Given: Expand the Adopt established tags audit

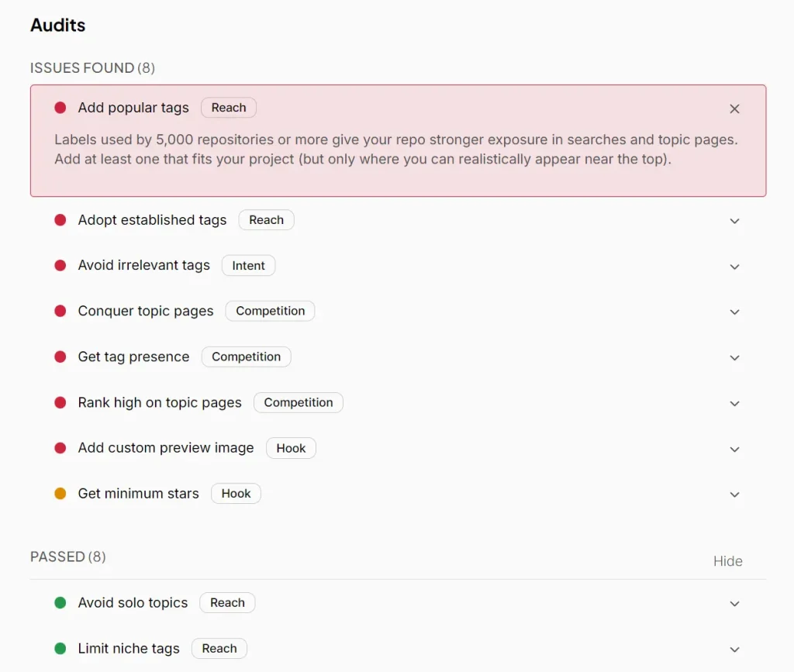Looking at the screenshot, I should [734, 221].
